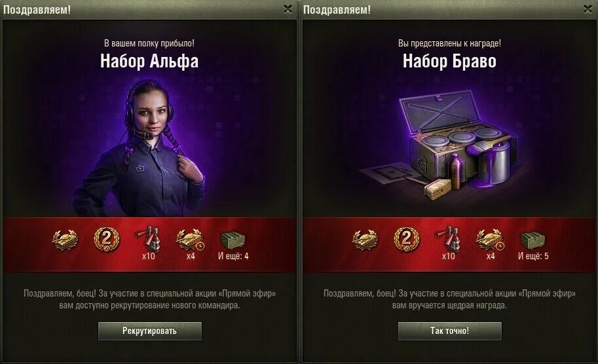
Task: Open the 'И ещё: 4' crate icon
Action: 233,240
